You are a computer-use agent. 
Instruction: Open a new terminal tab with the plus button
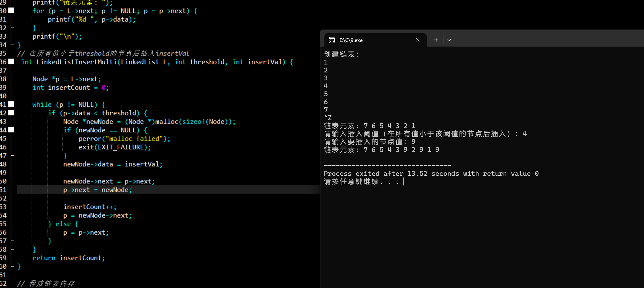[436, 40]
